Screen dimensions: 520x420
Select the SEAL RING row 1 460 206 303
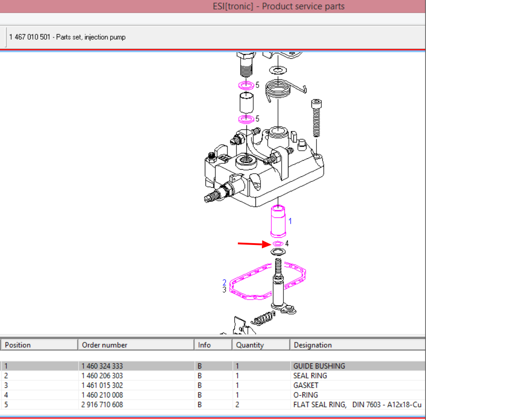point(212,375)
